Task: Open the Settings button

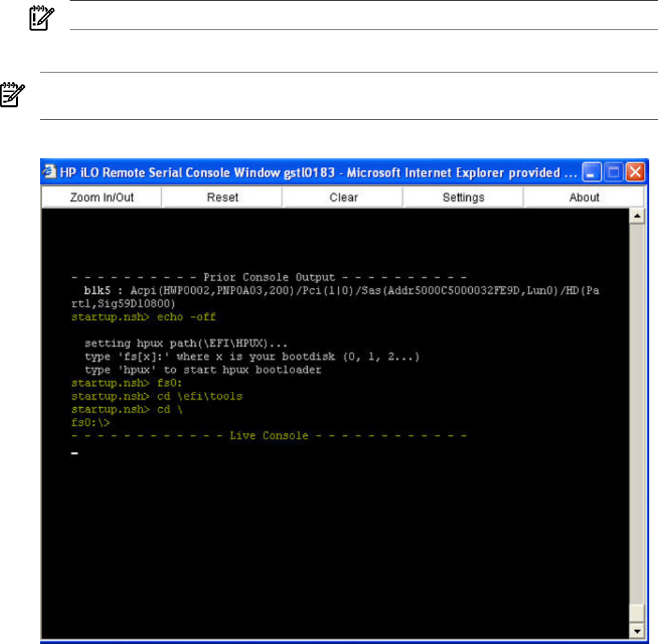Action: (463, 197)
